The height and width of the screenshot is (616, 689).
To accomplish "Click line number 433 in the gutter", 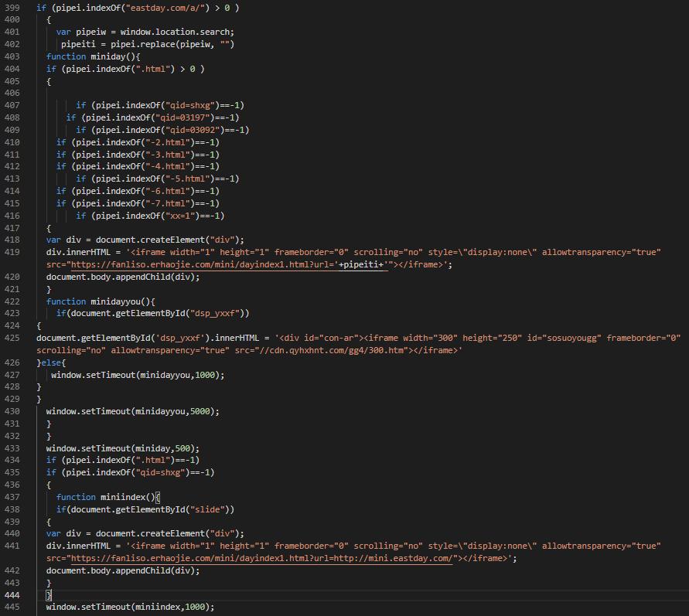I will (x=12, y=448).
